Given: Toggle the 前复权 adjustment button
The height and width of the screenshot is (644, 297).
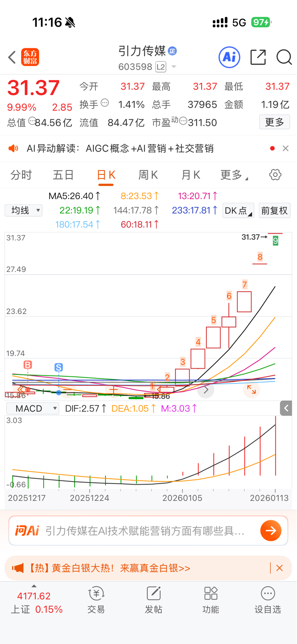Looking at the screenshot, I should (x=275, y=210).
